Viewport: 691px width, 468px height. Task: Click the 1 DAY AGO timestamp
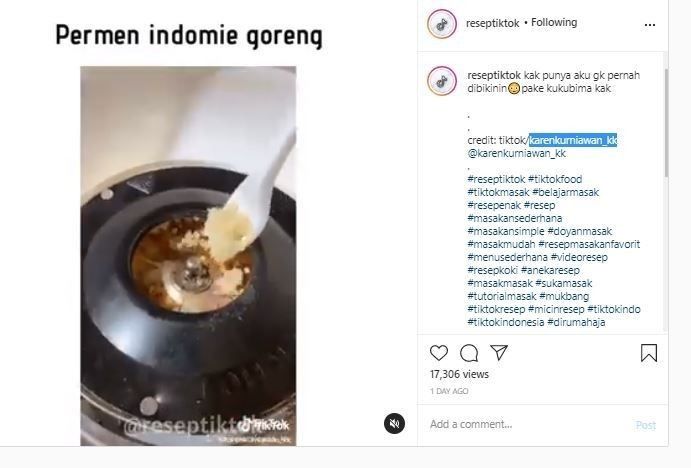pos(449,391)
